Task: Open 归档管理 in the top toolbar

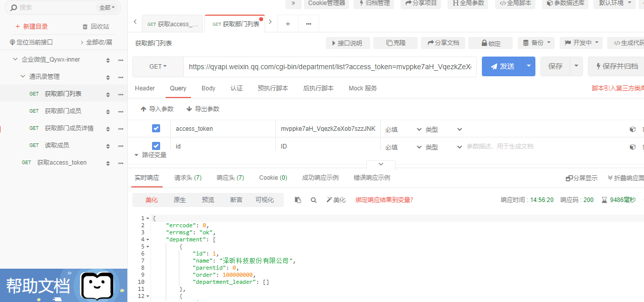Action: 374,3
